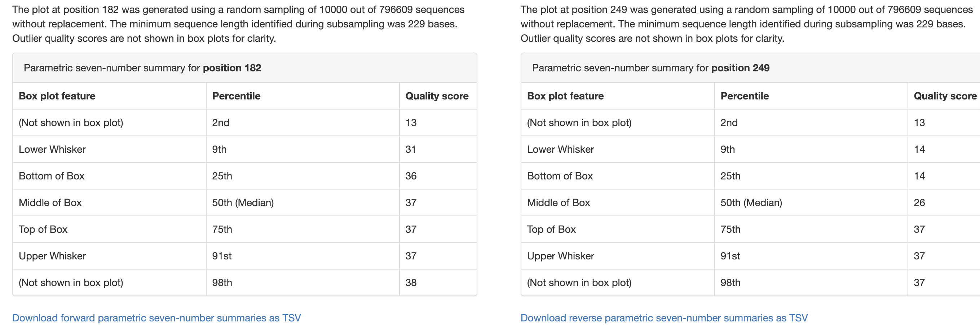The image size is (980, 325).
Task: Select Lower Whisker row label for position 182
Action: coord(52,150)
